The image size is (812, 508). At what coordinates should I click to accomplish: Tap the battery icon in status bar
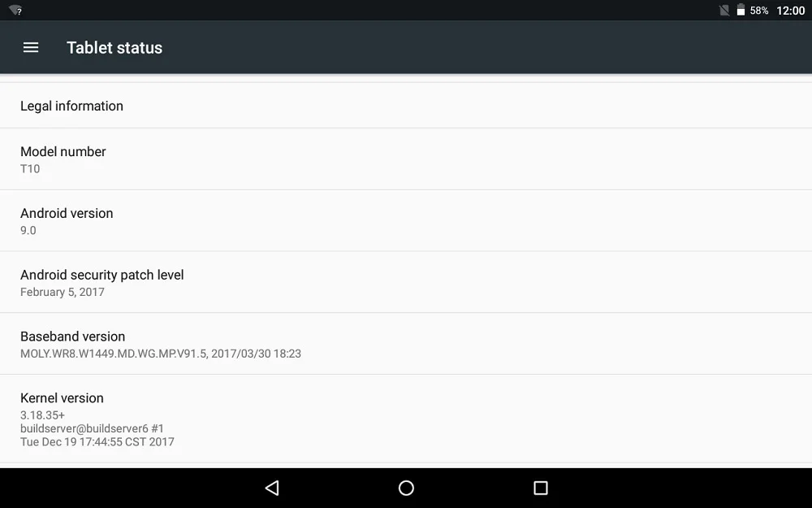(x=741, y=10)
